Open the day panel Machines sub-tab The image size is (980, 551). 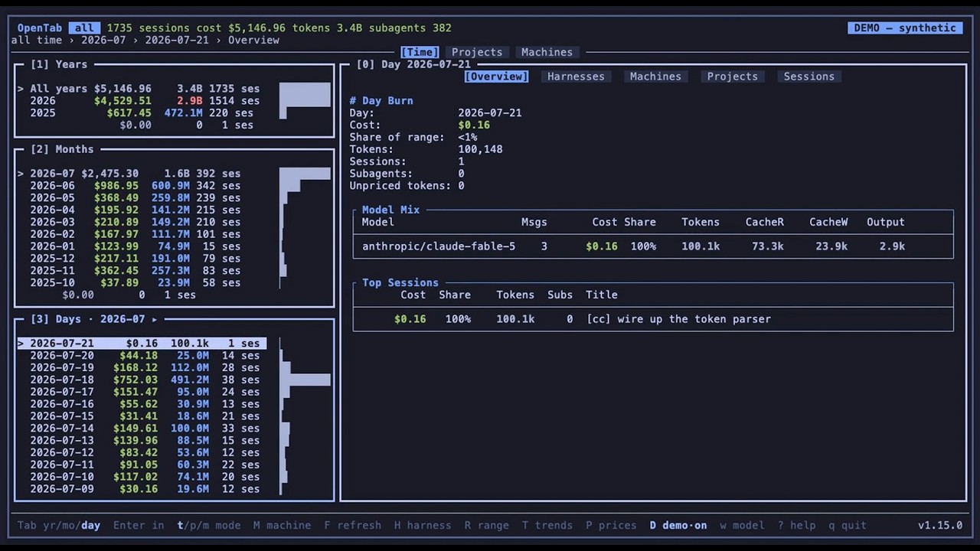(x=655, y=77)
